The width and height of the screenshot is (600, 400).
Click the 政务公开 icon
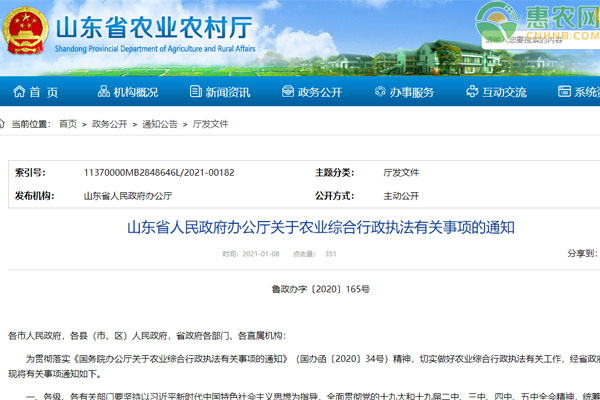click(x=288, y=91)
